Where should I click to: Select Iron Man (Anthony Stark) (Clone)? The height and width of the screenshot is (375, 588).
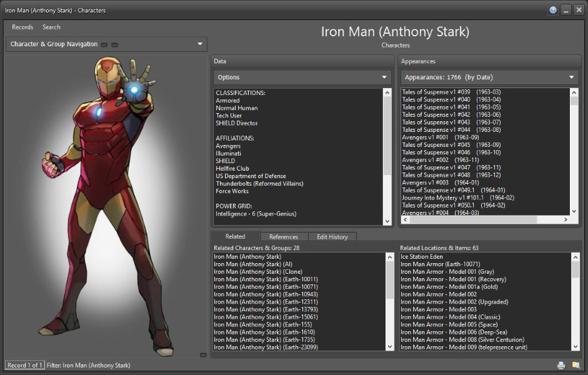pos(258,271)
